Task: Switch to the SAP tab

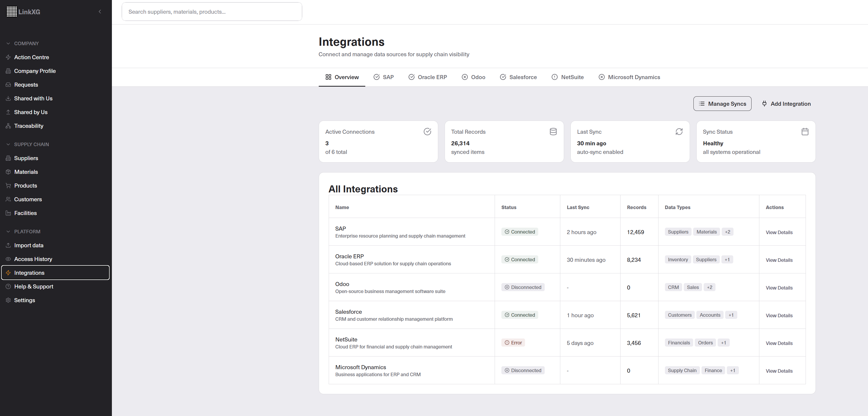Action: tap(384, 77)
